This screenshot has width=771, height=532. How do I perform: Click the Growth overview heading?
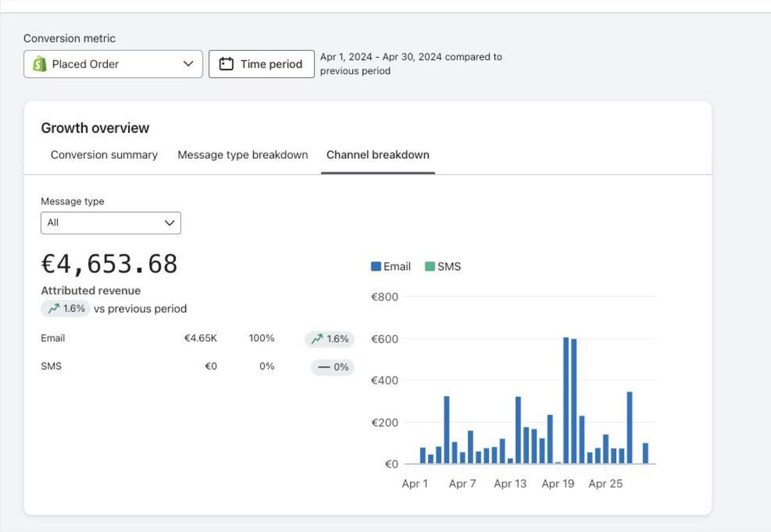pyautogui.click(x=95, y=128)
